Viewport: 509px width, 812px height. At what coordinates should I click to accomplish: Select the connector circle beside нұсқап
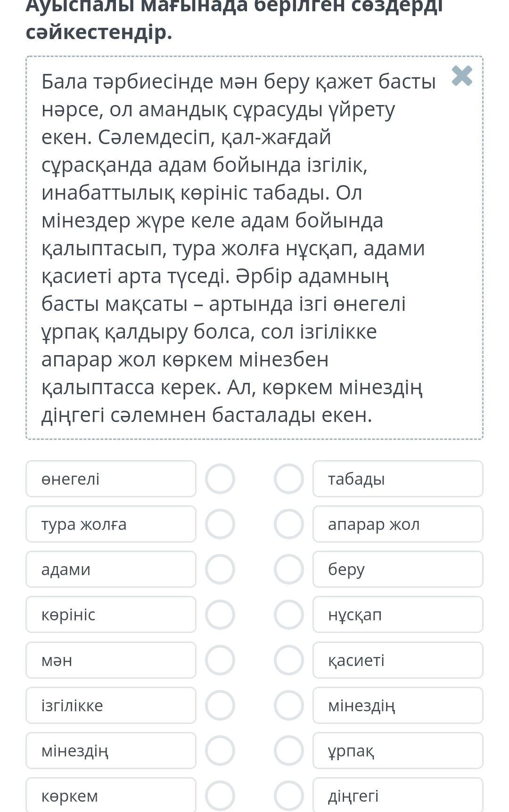coord(289,615)
